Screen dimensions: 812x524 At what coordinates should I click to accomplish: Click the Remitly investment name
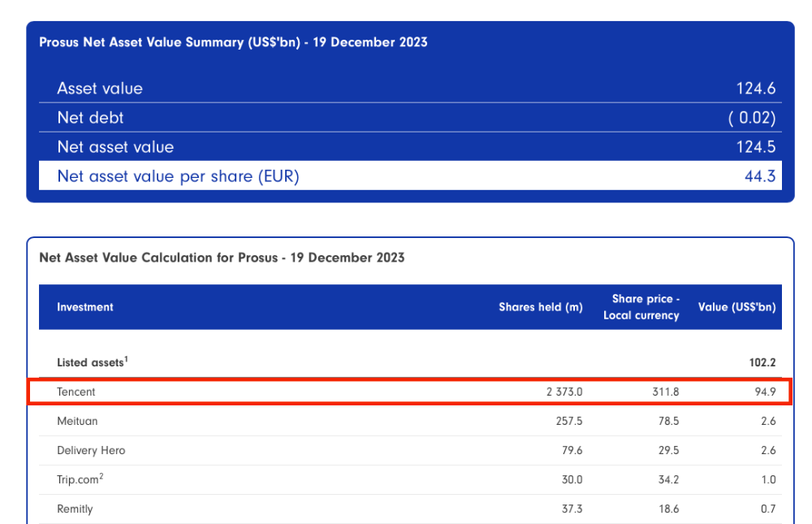point(75,509)
